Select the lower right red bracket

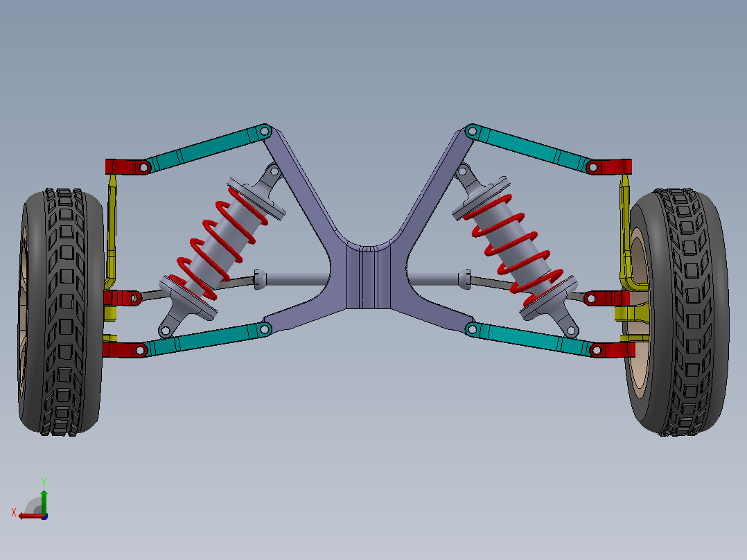click(x=613, y=350)
